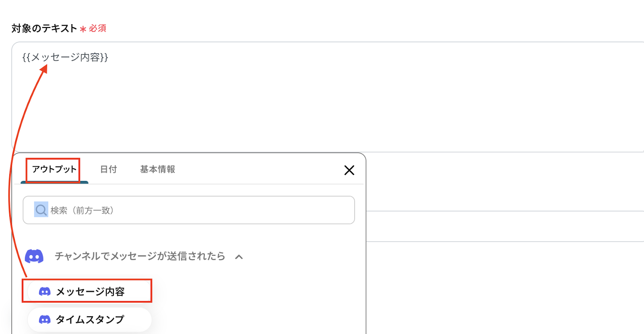
Task: Click Discord icon beside タイムスタンプ
Action: (x=45, y=319)
